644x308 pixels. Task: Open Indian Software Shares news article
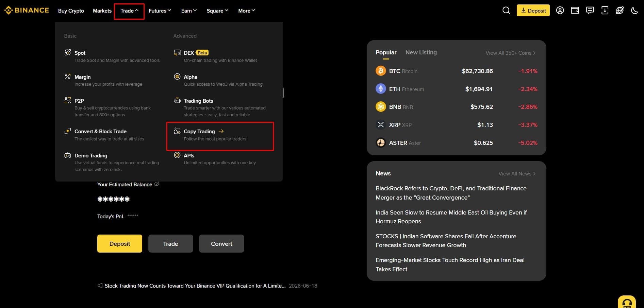(x=446, y=241)
